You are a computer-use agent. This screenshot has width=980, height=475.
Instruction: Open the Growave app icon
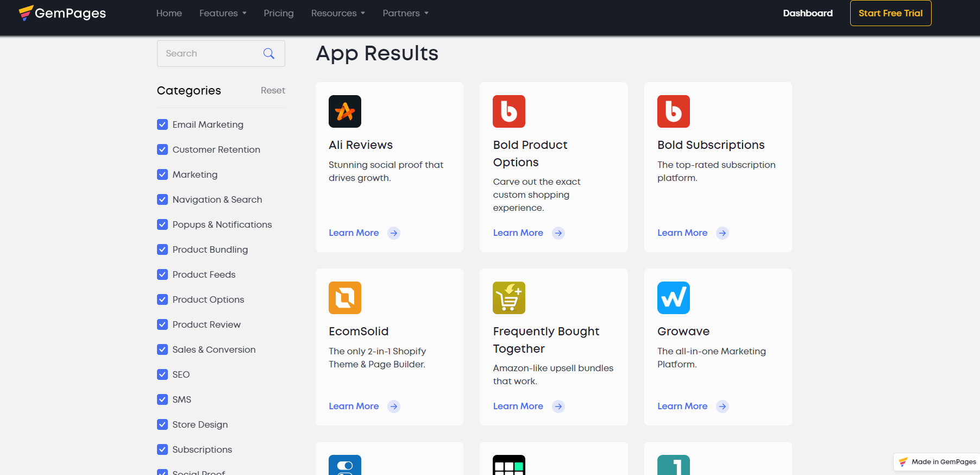pos(674,298)
